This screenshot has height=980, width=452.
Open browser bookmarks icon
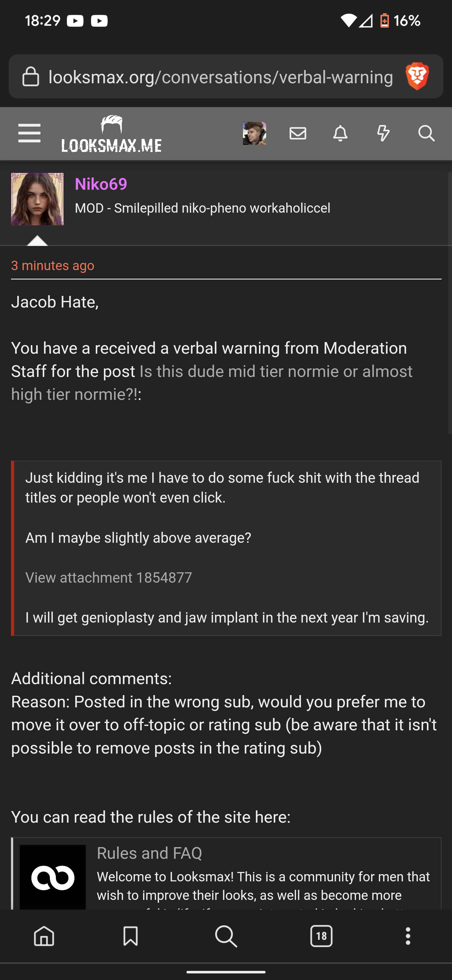130,935
